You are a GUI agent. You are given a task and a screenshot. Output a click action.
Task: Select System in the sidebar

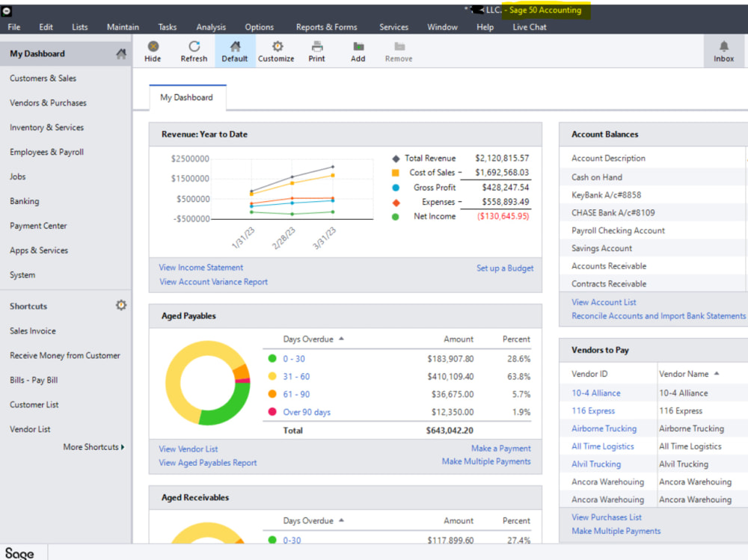(x=22, y=275)
